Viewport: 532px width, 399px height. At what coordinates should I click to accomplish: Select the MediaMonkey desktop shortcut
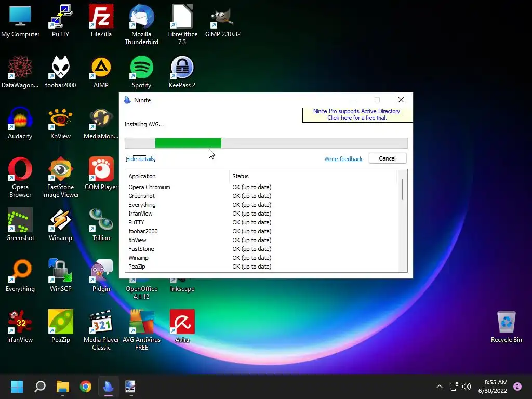tap(101, 123)
